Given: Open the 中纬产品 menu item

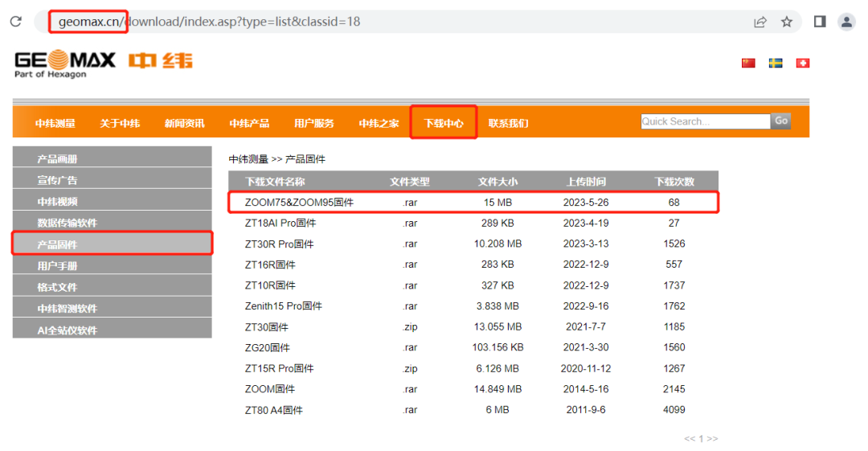Looking at the screenshot, I should point(249,123).
